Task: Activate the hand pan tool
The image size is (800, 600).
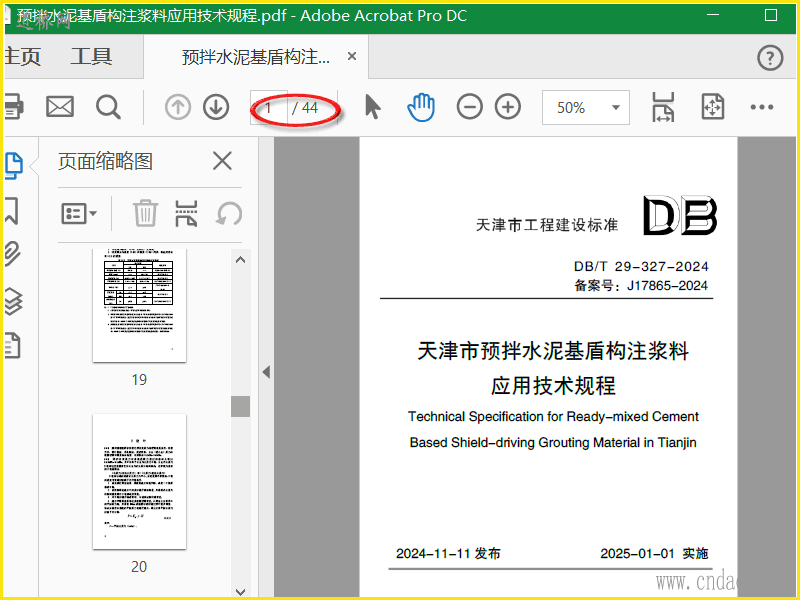Action: click(x=421, y=107)
